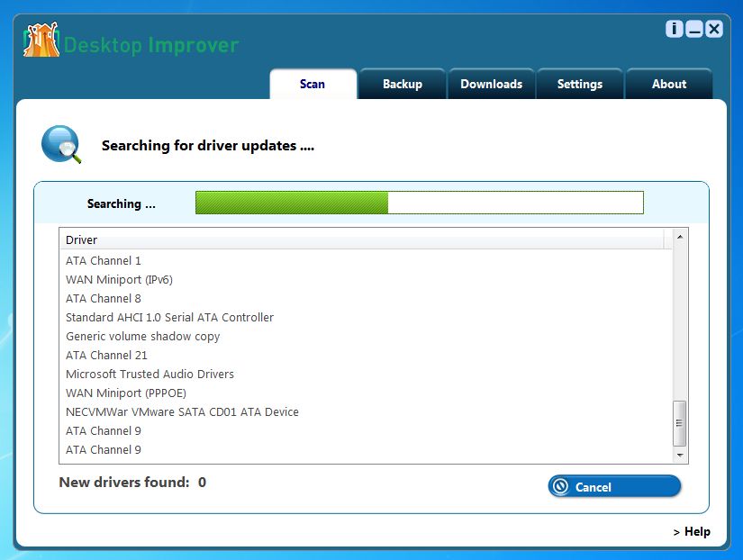Open the About tab
This screenshot has width=743, height=560.
(x=669, y=84)
